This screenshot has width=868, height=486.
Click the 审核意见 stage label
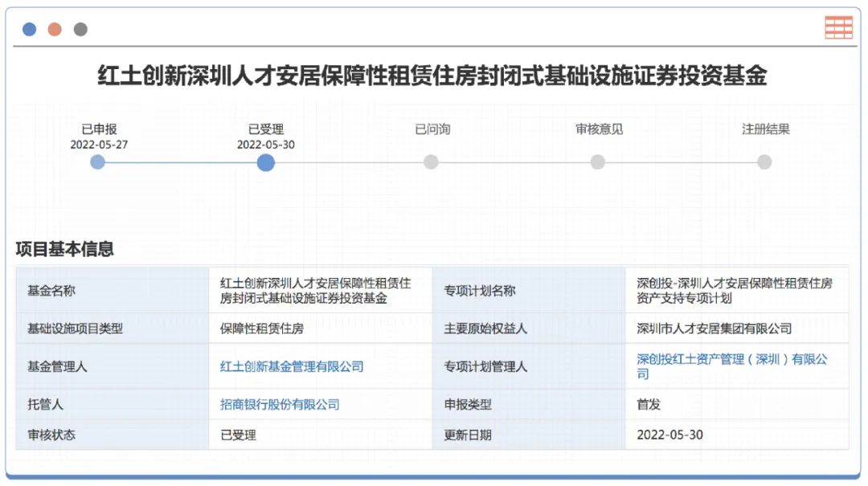(599, 129)
